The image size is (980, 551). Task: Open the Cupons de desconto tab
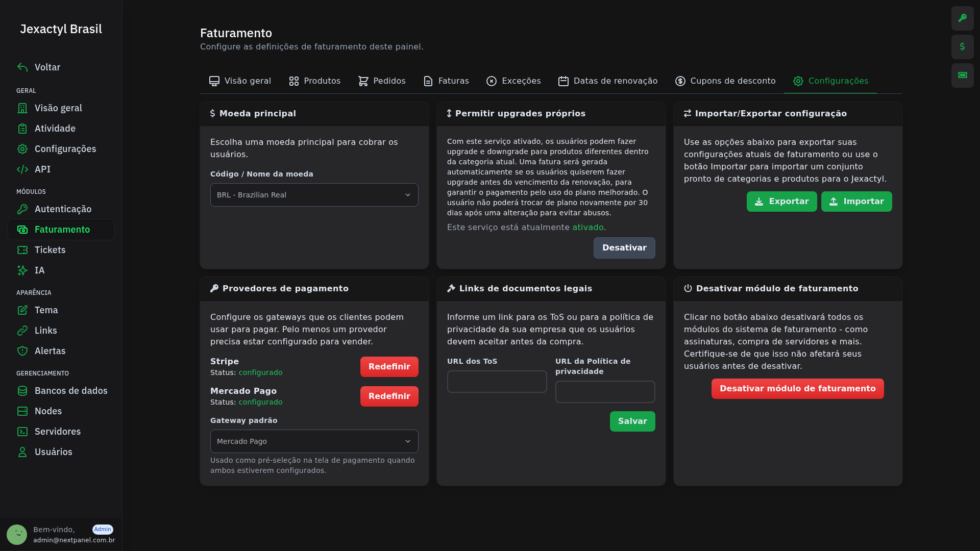coord(725,81)
